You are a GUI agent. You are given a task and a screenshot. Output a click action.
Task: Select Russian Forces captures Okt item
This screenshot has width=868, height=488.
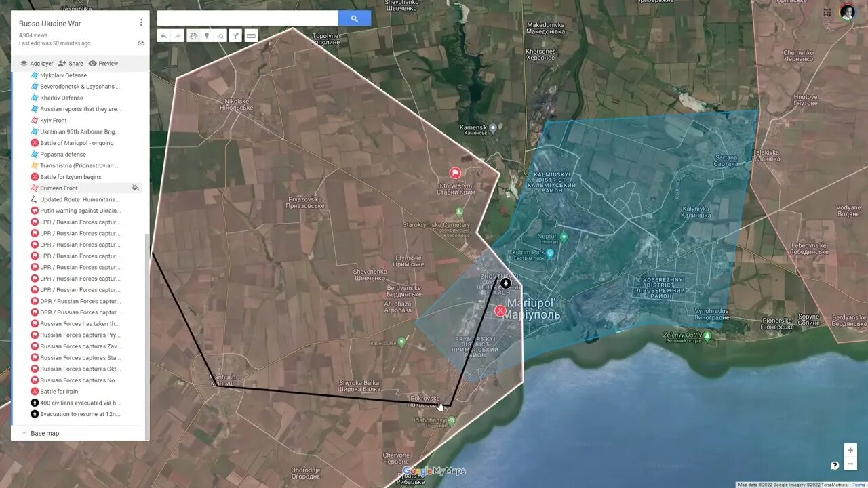(x=80, y=369)
